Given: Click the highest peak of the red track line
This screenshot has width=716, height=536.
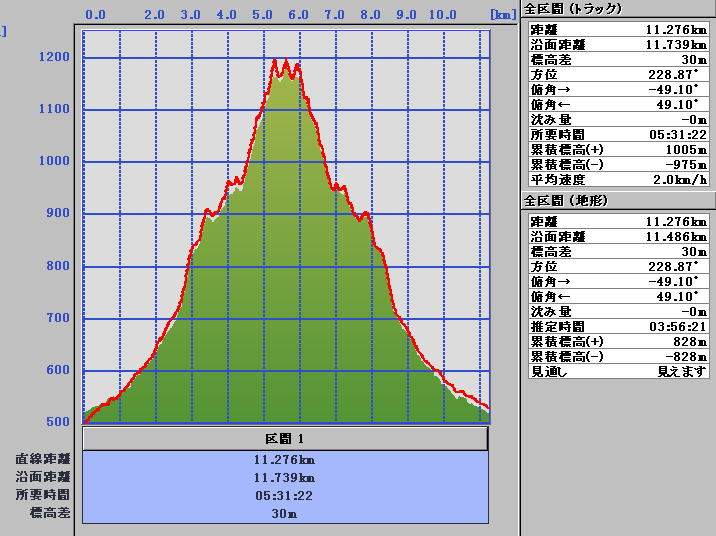Looking at the screenshot, I should [x=275, y=61].
